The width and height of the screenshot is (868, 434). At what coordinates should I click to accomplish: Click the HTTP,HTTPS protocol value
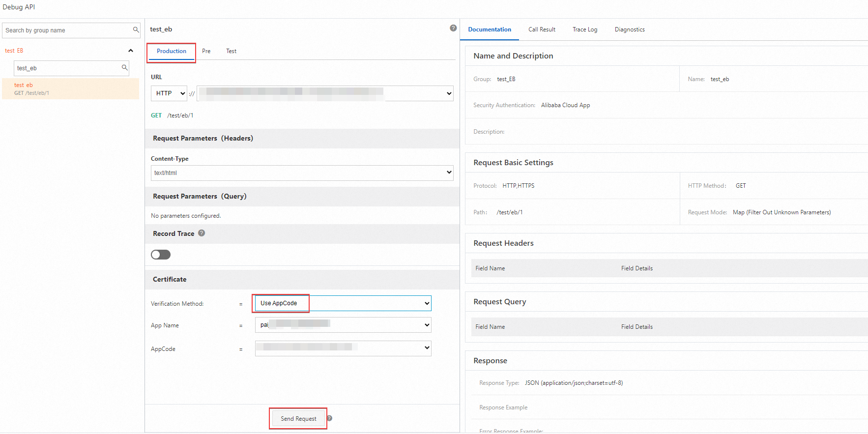click(519, 186)
